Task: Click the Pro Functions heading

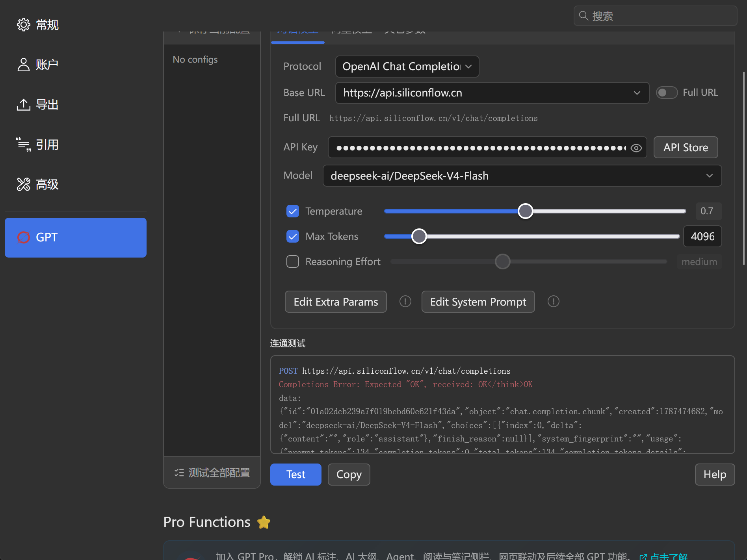Action: [x=207, y=522]
